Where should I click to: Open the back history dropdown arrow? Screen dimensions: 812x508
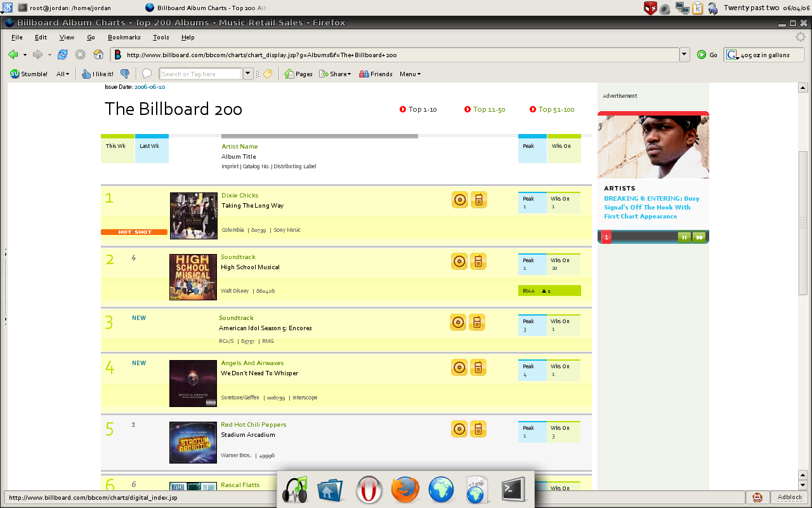point(25,55)
